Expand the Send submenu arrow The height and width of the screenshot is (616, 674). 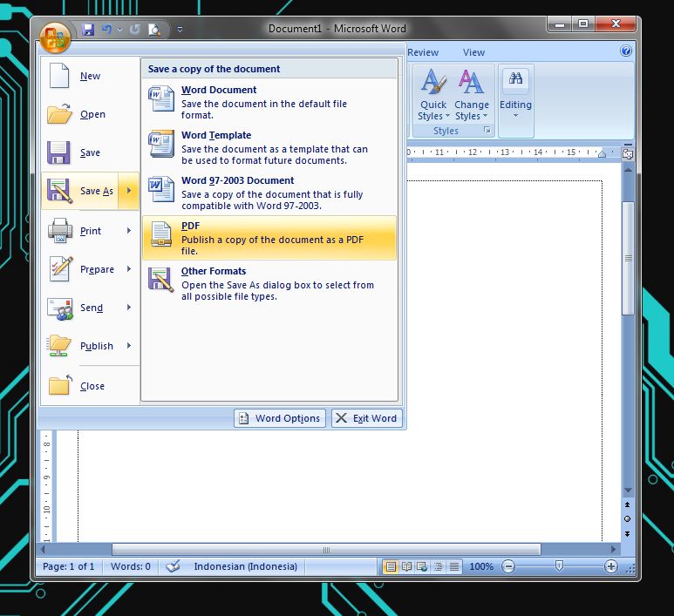tap(128, 308)
